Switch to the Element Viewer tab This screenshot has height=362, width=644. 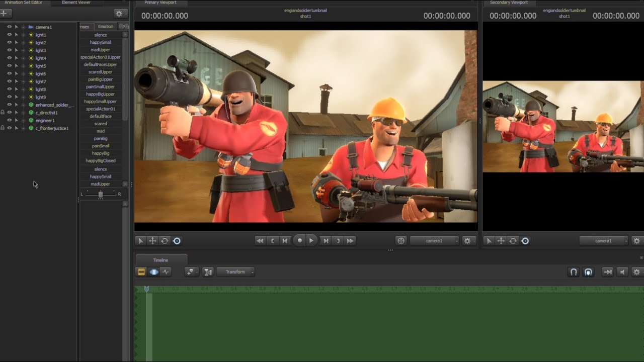point(76,3)
